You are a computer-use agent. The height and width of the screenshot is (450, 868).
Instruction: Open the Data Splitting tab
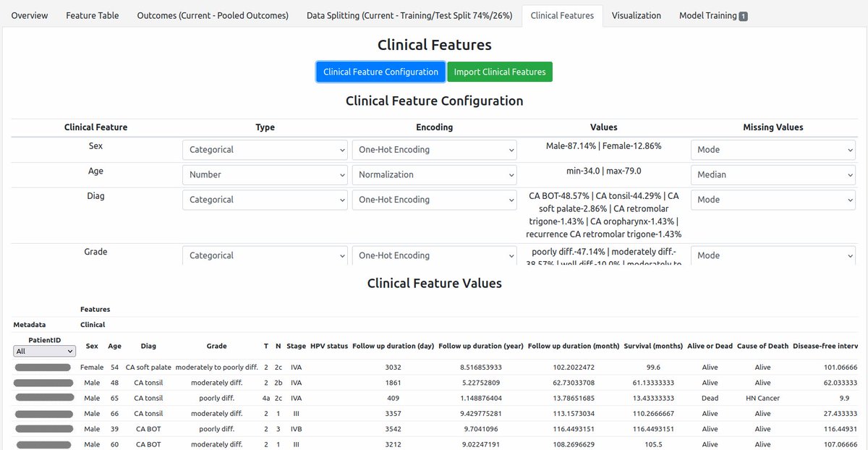coord(410,15)
